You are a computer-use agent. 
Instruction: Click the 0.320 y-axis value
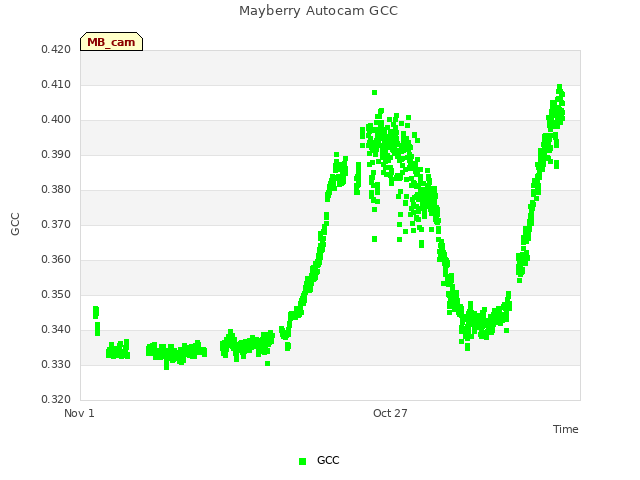pos(56,399)
